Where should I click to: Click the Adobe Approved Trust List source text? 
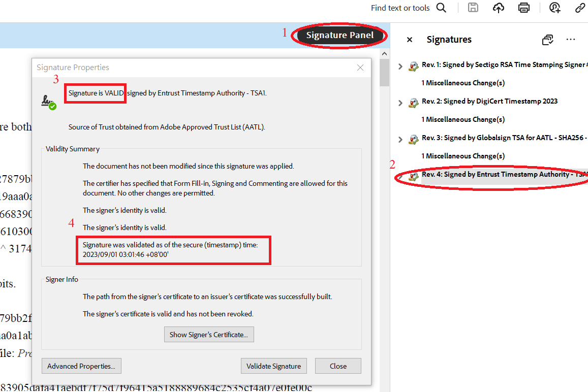click(167, 127)
